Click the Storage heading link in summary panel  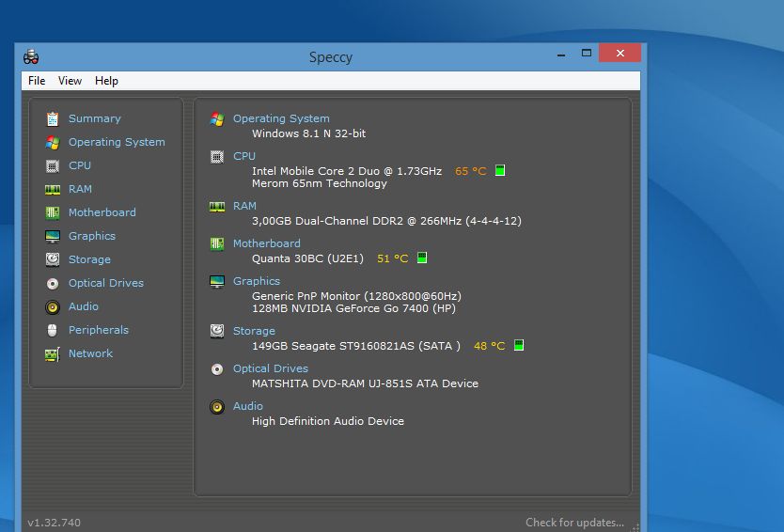pos(254,331)
